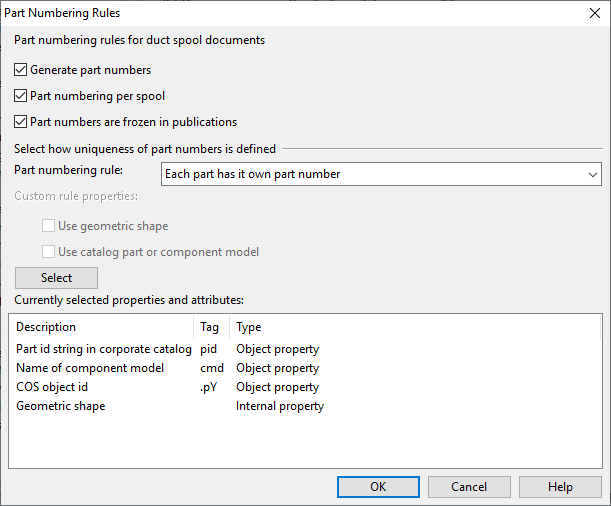Click the Type column header
611x506 pixels.
(x=249, y=327)
